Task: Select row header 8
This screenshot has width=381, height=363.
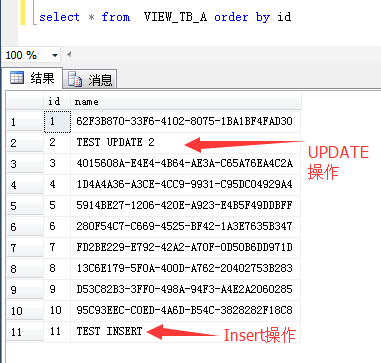Action: (25, 269)
